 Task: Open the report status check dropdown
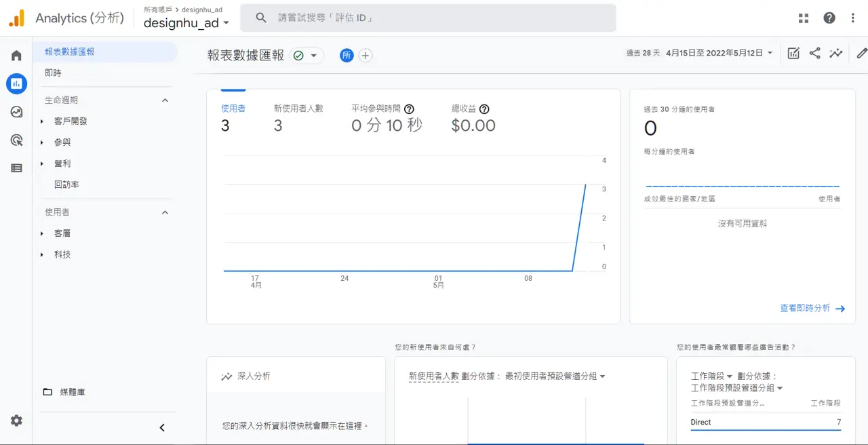pyautogui.click(x=307, y=56)
